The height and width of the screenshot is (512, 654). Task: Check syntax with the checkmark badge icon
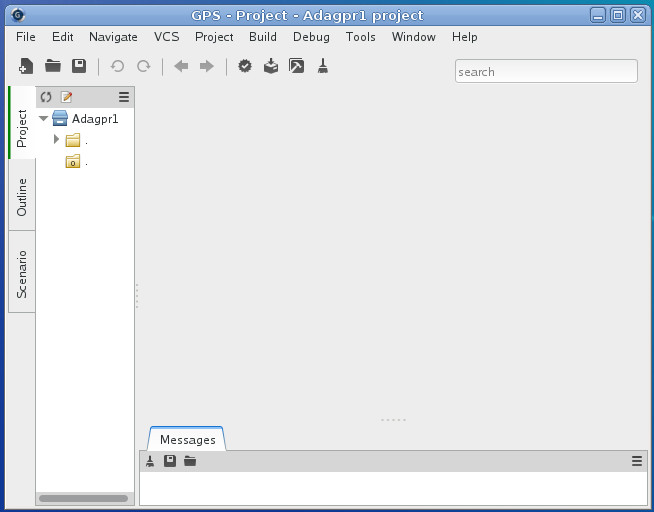point(245,66)
